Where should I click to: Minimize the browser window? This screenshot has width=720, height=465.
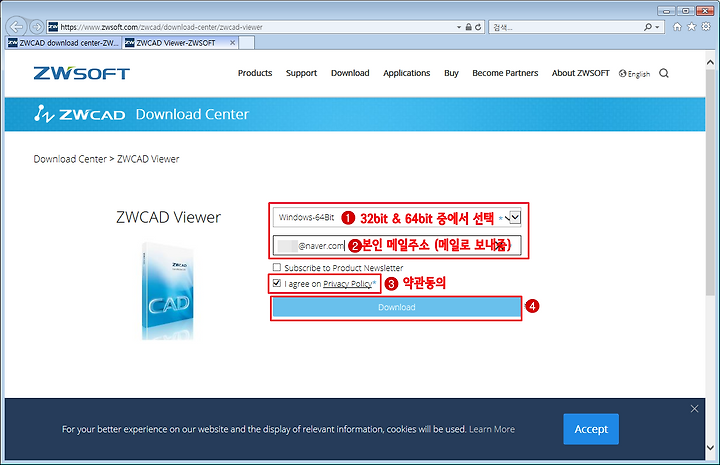click(x=666, y=11)
